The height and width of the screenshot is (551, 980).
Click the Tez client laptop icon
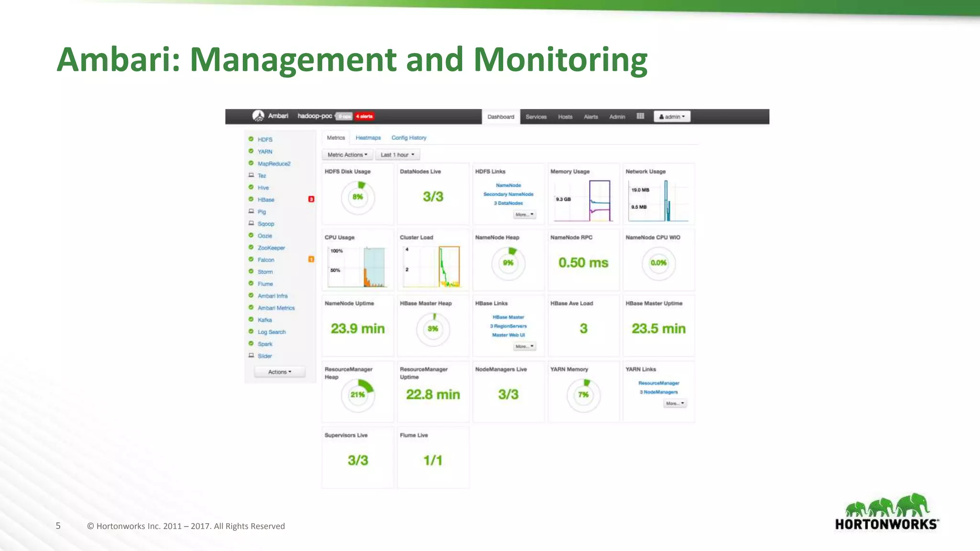[x=251, y=175]
